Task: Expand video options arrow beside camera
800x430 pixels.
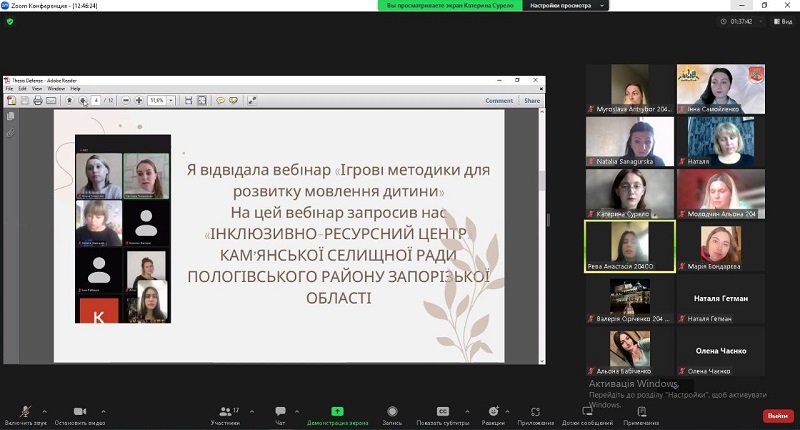Action: [103, 411]
